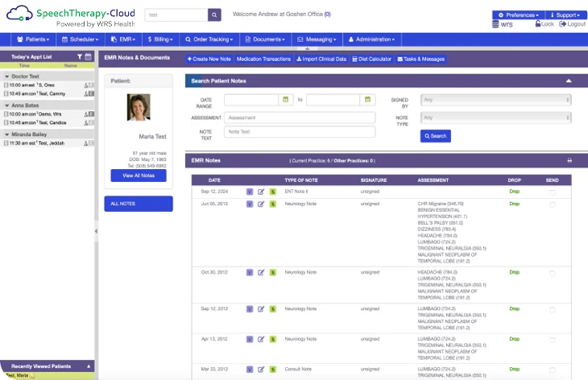Click the filter icon in Today's Appt List
This screenshot has width=588, height=380.
coord(79,57)
